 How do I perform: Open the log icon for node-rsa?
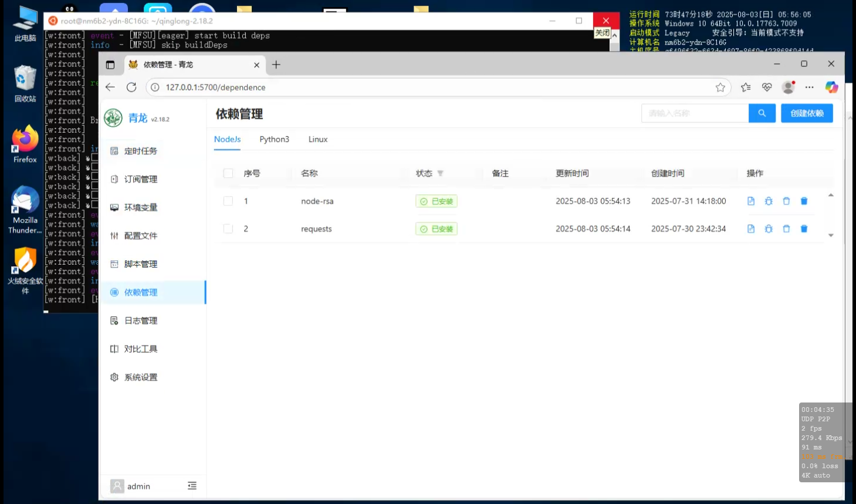point(750,201)
